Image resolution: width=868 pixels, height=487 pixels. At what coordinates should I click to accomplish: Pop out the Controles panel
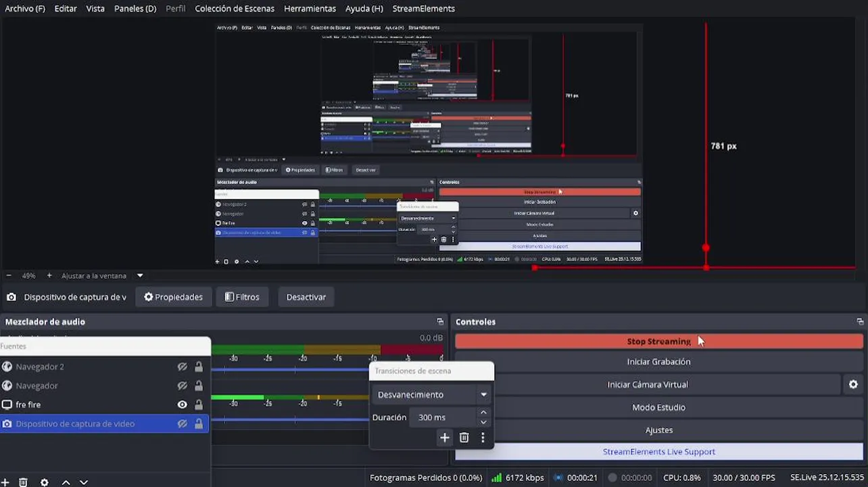click(860, 322)
